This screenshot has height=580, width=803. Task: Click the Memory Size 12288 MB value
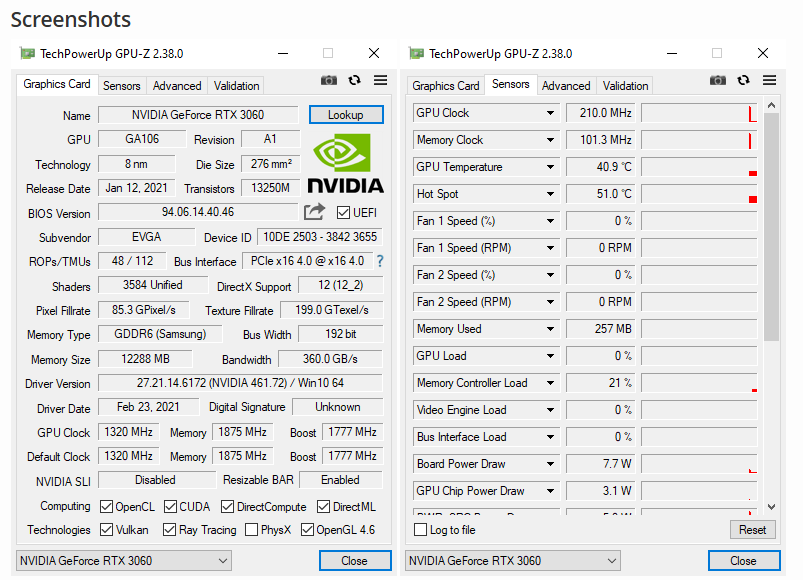[x=145, y=359]
